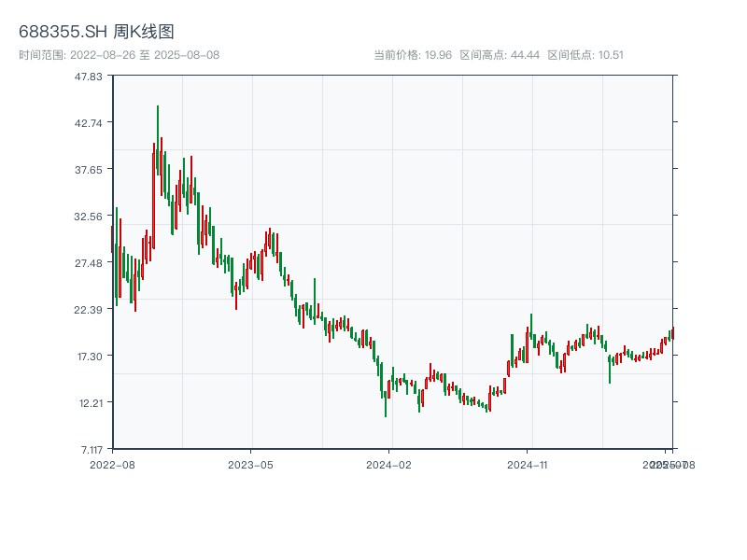Click the x-axis label 2024-11
The height and width of the screenshot is (560, 747).
527,465
